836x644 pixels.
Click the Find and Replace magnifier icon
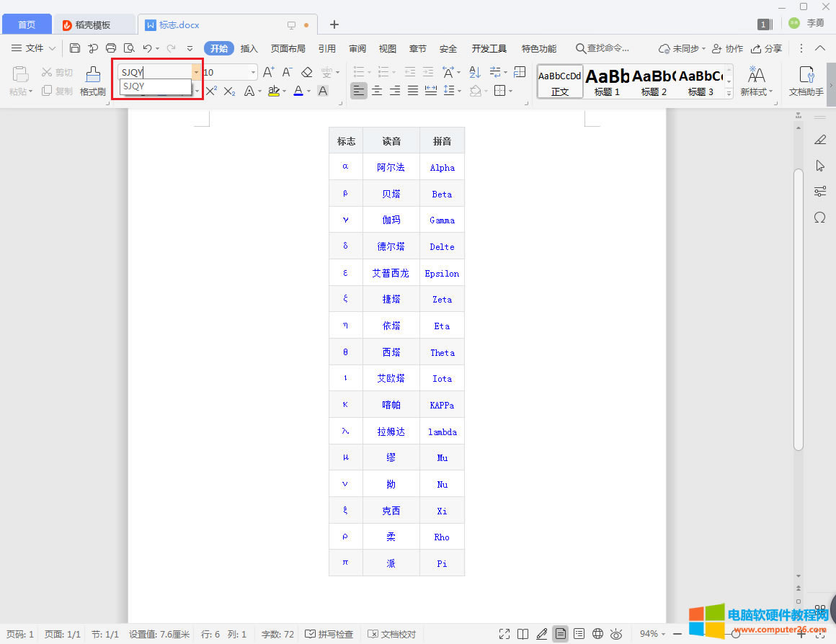click(129, 48)
